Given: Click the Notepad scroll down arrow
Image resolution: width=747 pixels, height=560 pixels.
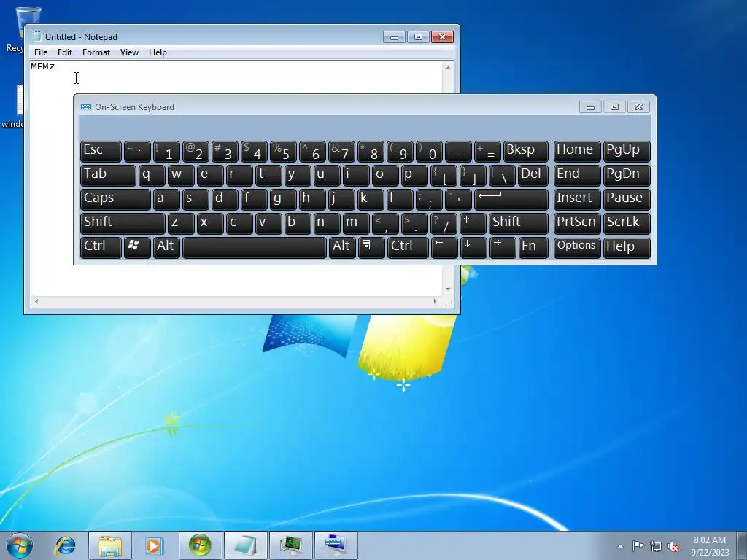Looking at the screenshot, I should [x=448, y=289].
